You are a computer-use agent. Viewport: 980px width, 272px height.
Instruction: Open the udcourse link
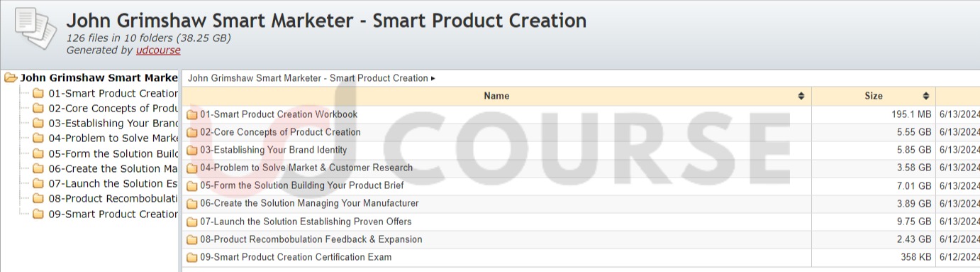point(158,50)
